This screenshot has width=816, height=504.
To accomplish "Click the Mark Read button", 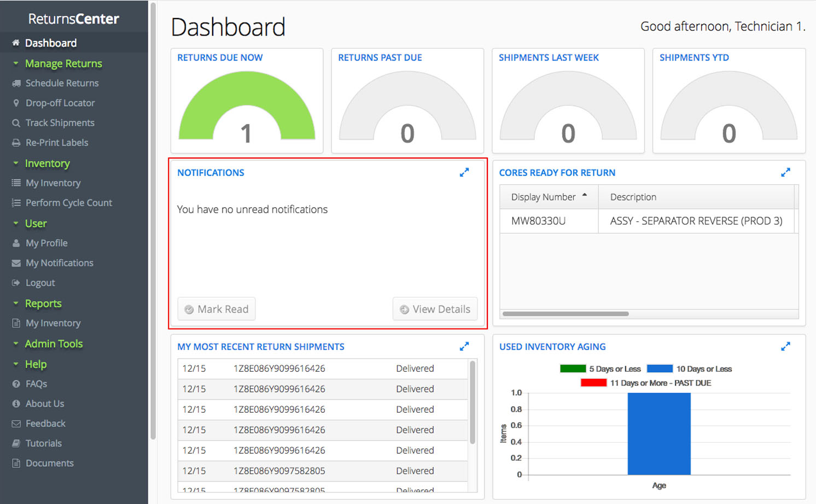I will (x=217, y=309).
